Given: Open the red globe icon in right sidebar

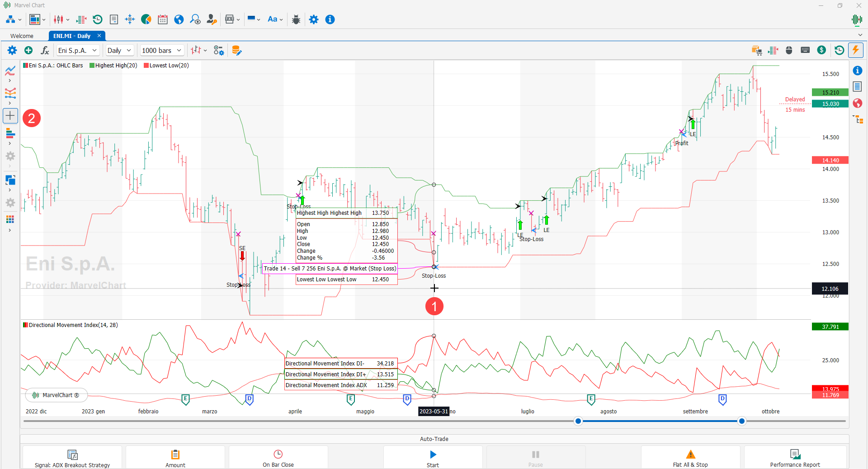Looking at the screenshot, I should click(x=857, y=103).
